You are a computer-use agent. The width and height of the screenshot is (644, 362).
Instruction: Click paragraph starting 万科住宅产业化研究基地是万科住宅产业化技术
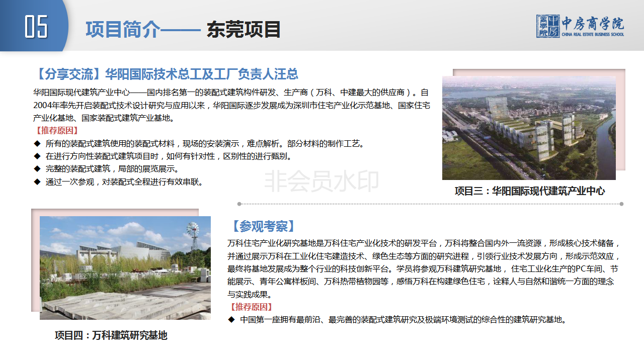click(x=425, y=269)
